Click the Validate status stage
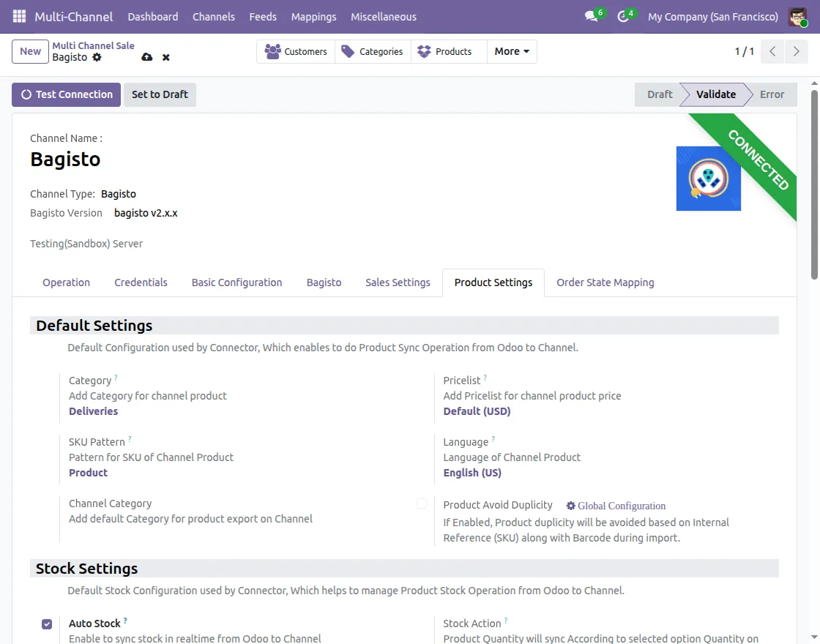The image size is (820, 644). point(715,94)
